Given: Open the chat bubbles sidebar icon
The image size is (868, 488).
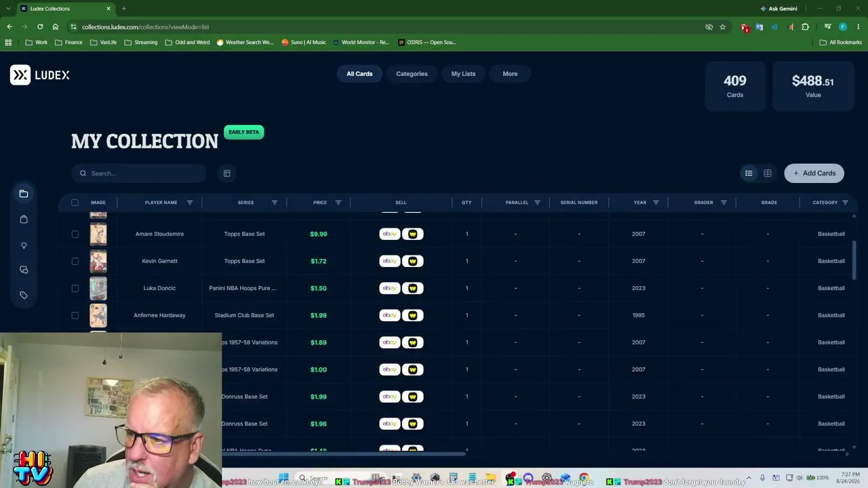Looking at the screenshot, I should pyautogui.click(x=24, y=270).
